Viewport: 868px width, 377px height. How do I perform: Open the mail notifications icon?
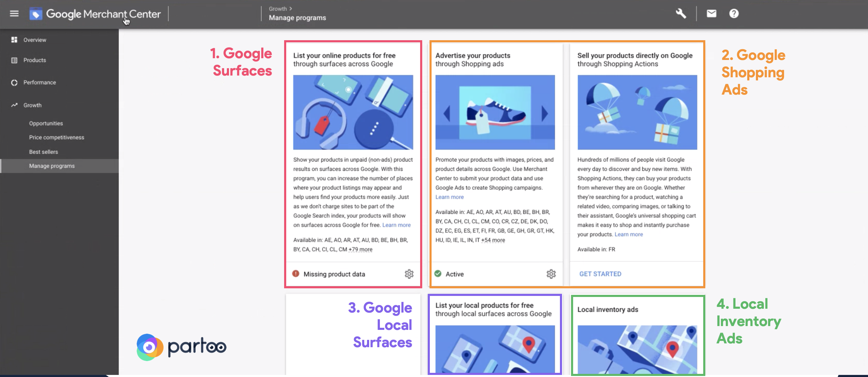point(712,14)
